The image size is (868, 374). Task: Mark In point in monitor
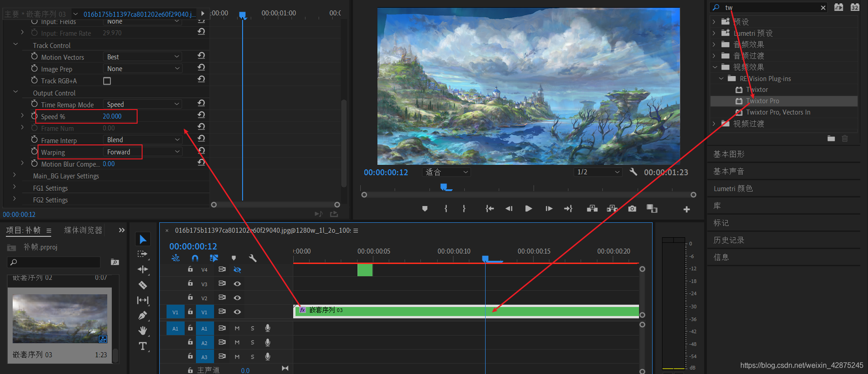point(446,209)
